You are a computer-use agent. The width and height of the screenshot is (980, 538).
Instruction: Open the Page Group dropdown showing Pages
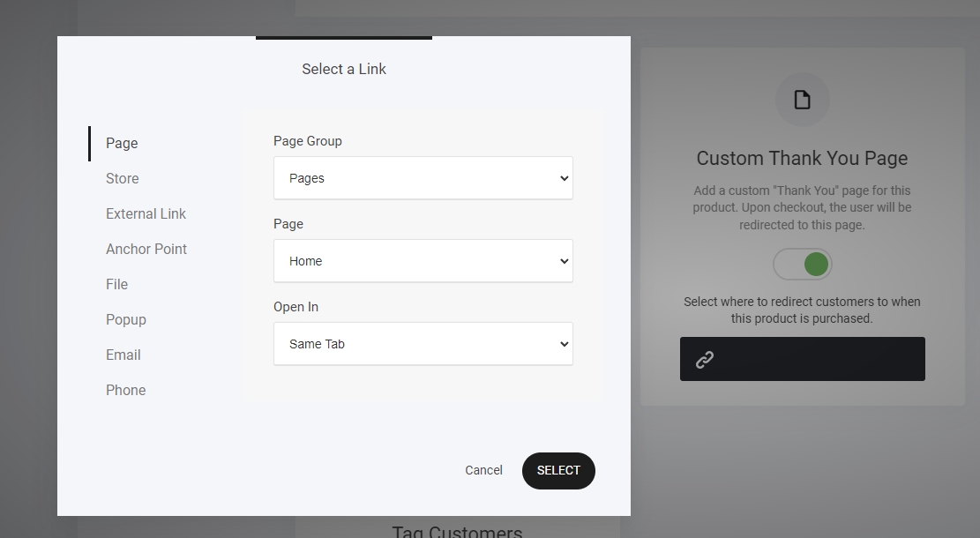(x=423, y=178)
